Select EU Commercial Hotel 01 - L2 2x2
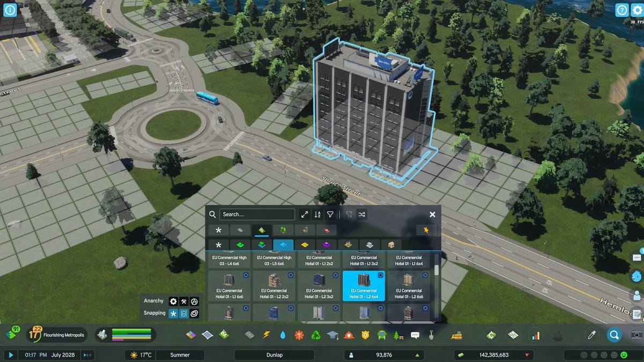Viewport: 644px width, 362px height. coord(275,286)
